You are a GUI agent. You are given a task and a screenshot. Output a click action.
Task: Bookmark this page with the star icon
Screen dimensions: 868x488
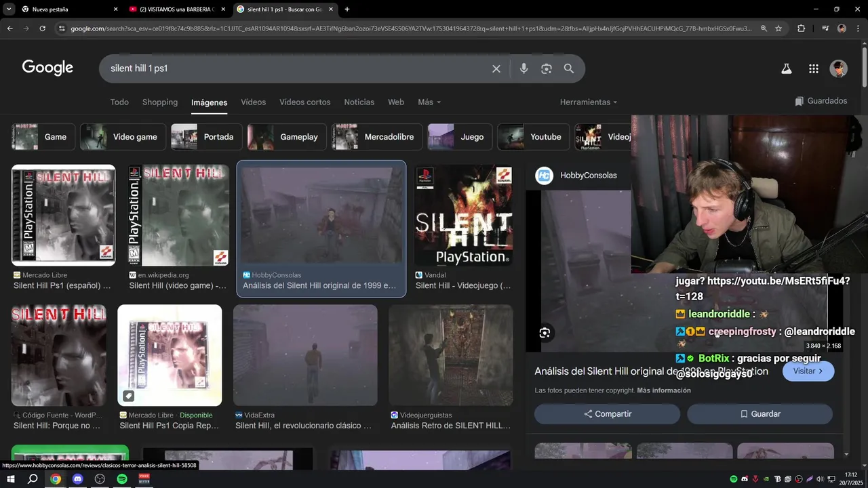(778, 28)
